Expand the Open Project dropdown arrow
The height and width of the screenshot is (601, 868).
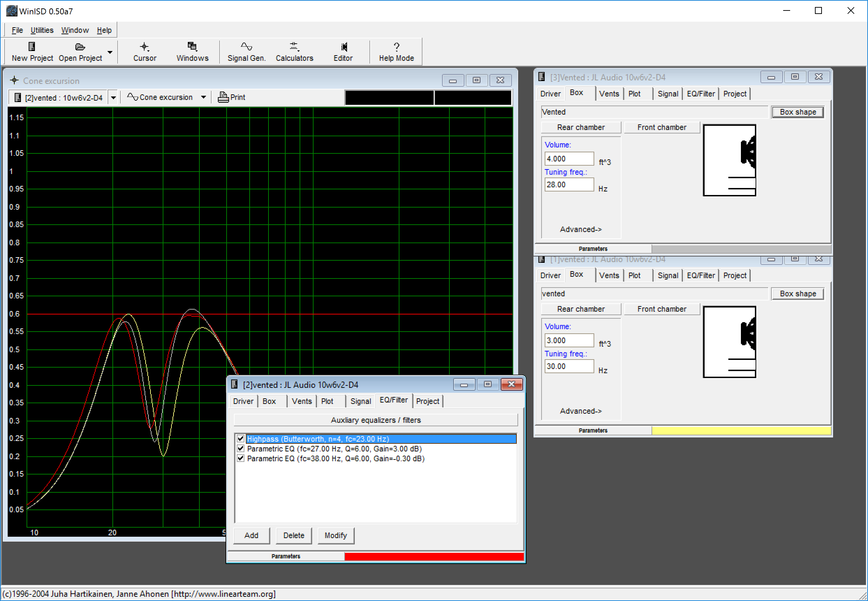click(x=110, y=52)
